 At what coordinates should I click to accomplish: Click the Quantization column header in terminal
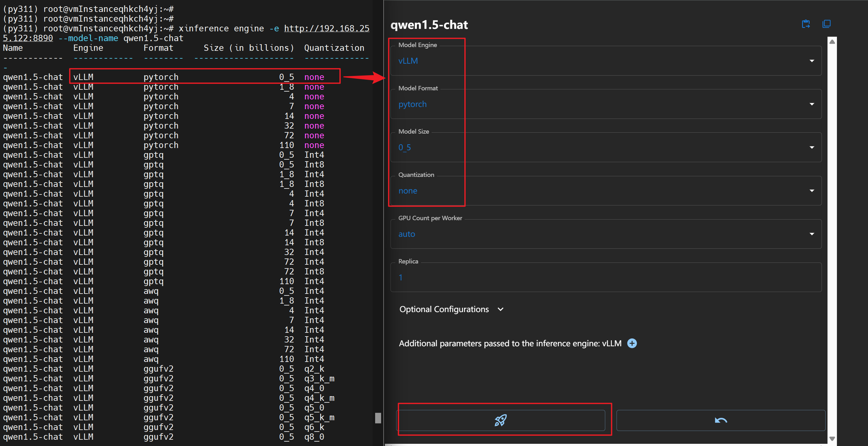334,48
